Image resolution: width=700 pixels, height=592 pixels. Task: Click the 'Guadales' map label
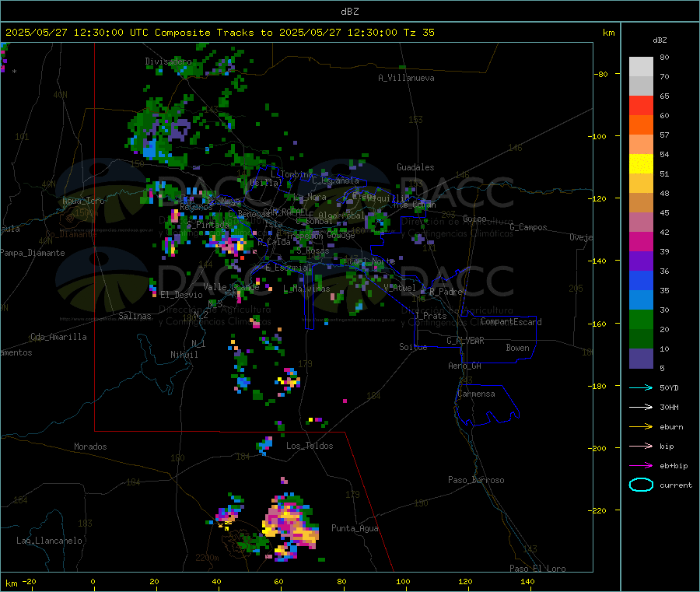pos(415,167)
